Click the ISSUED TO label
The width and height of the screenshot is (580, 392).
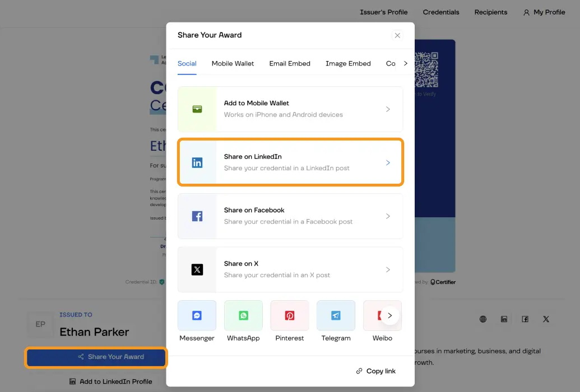coord(76,315)
